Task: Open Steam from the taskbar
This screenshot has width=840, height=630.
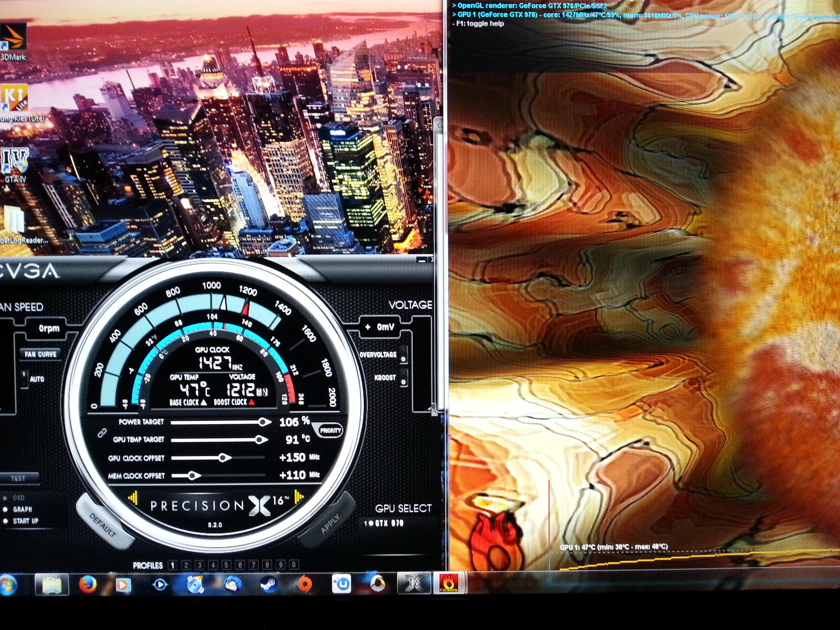Action: tap(268, 584)
